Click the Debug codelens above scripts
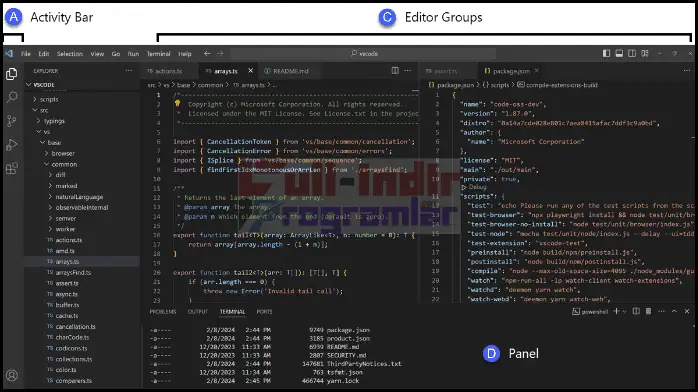This screenshot has height=392, width=698. [x=475, y=187]
